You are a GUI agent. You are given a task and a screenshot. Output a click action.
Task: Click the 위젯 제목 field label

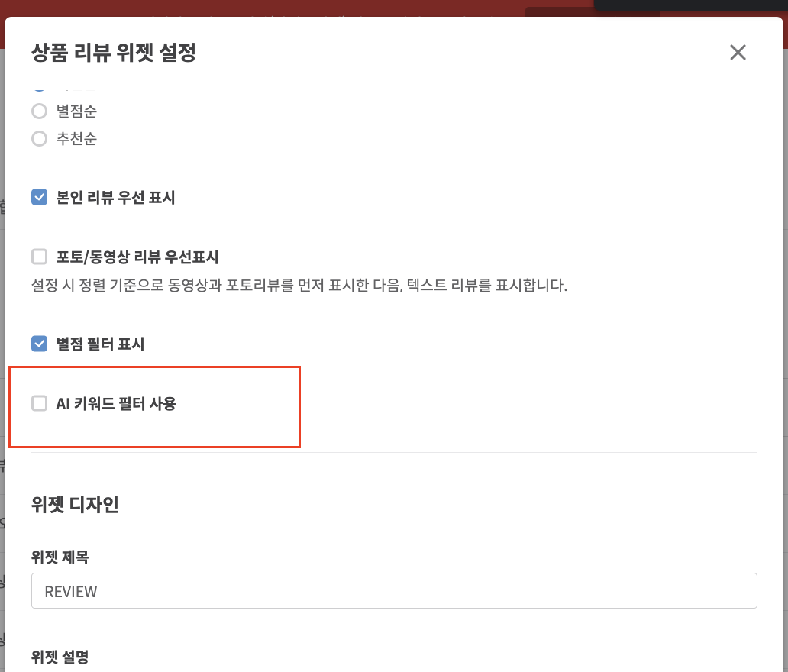pyautogui.click(x=60, y=557)
